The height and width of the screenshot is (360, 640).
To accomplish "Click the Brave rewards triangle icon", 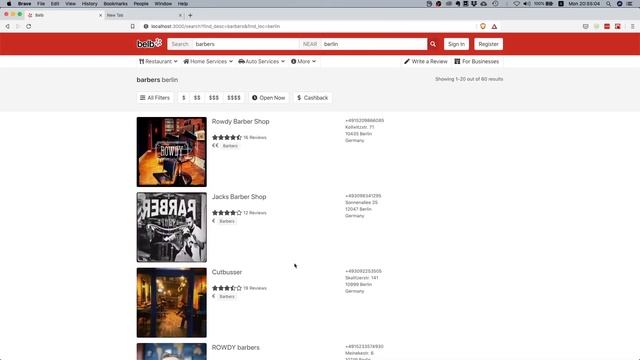I will [x=494, y=27].
